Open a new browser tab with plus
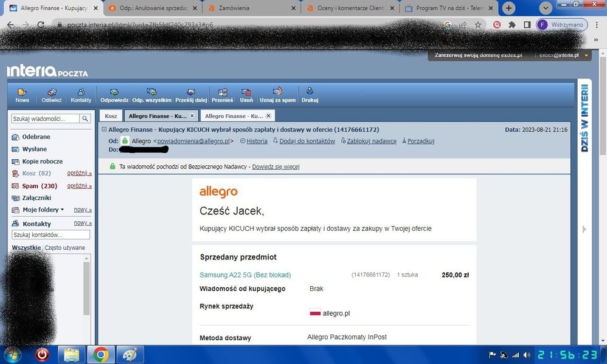This screenshot has height=364, width=607. click(x=508, y=8)
